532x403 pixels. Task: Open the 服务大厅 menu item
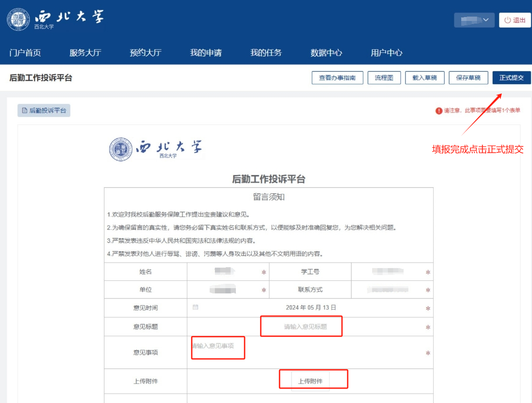click(x=85, y=53)
